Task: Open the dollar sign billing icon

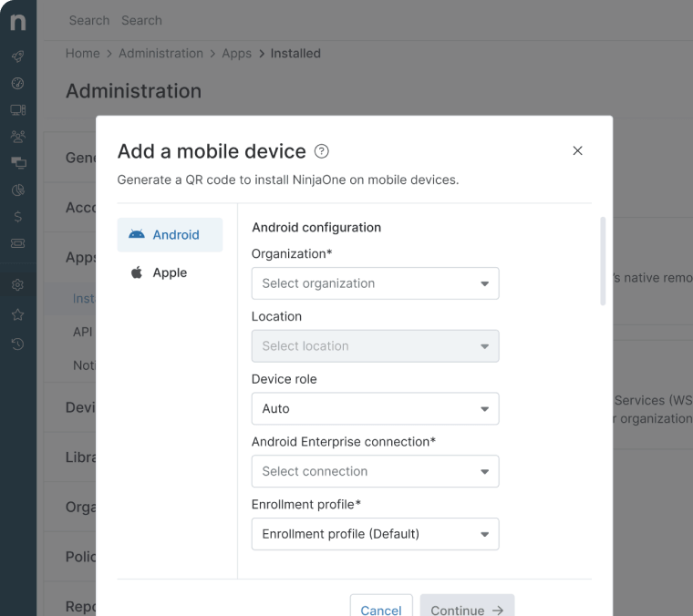Action: (17, 216)
